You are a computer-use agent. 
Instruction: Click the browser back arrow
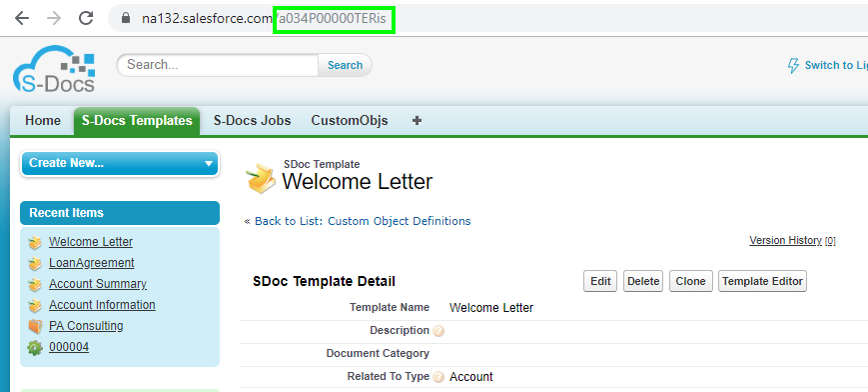pos(22,18)
